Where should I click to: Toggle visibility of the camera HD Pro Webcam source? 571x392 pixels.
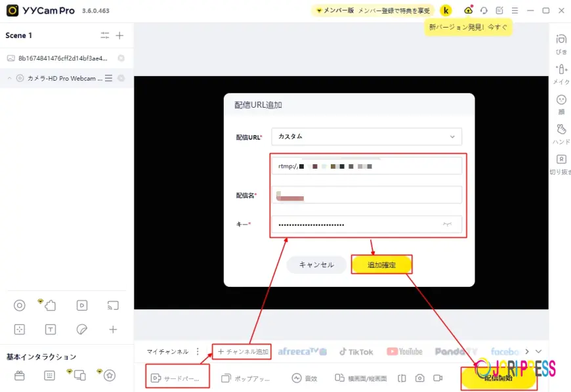[121, 78]
